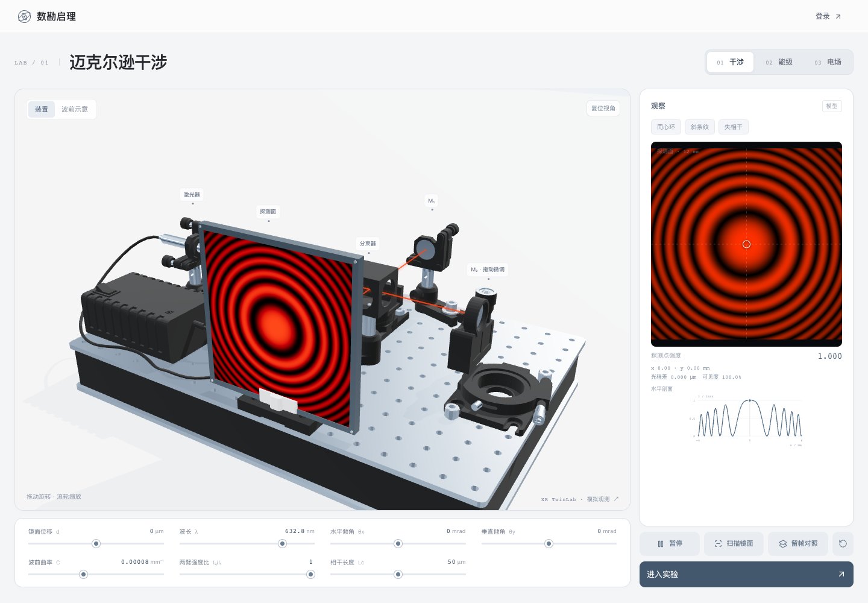Screen dimensions: 868x603
Task: Select the 波前示意 view tab
Action: (75, 109)
